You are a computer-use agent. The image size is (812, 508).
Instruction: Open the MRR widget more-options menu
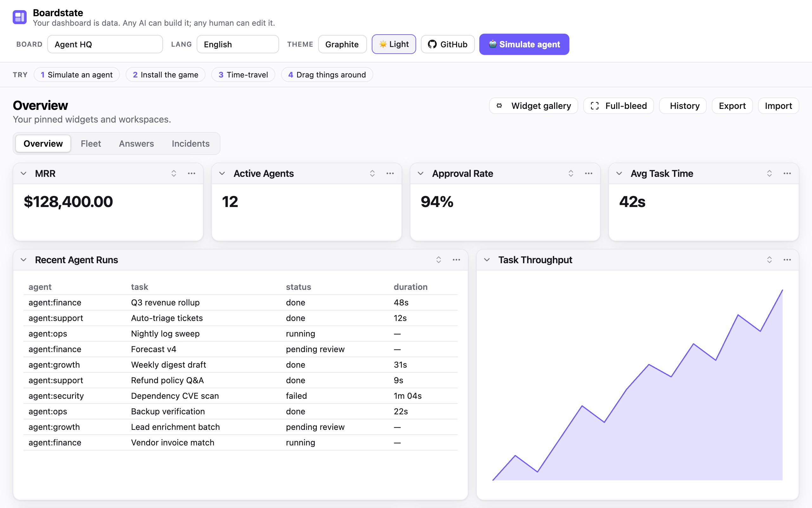tap(192, 173)
